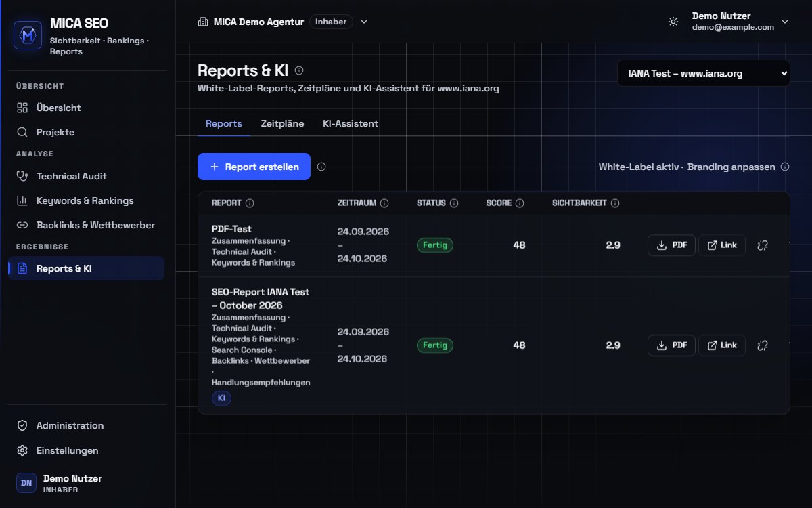Open Einstellungen settings page
Screen dimensions: 812x508
click(x=86, y=450)
